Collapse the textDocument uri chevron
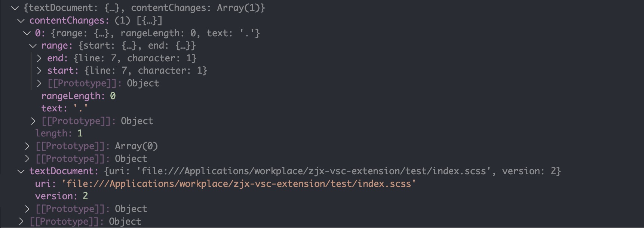 pyautogui.click(x=21, y=171)
